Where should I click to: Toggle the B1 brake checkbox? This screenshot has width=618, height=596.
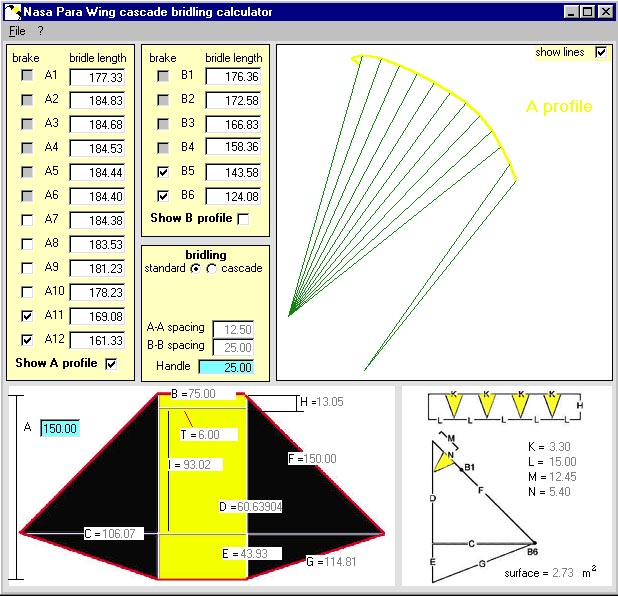pyautogui.click(x=163, y=75)
